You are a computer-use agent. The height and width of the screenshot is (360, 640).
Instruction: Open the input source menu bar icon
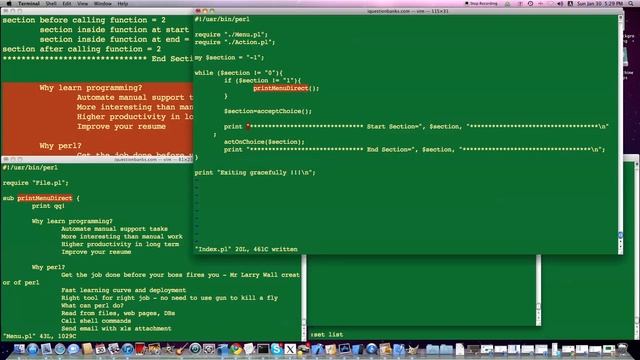(x=571, y=4)
